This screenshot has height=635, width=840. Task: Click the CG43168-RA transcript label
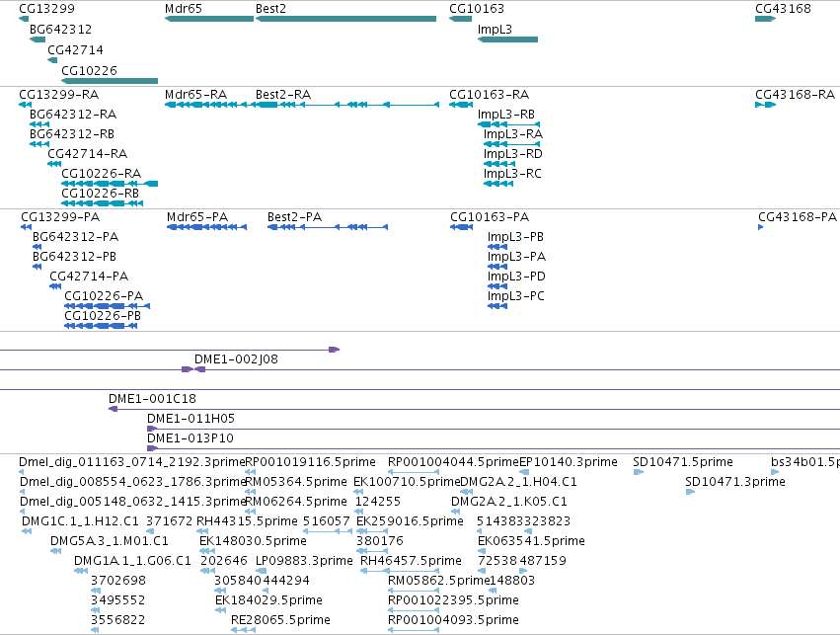click(795, 95)
